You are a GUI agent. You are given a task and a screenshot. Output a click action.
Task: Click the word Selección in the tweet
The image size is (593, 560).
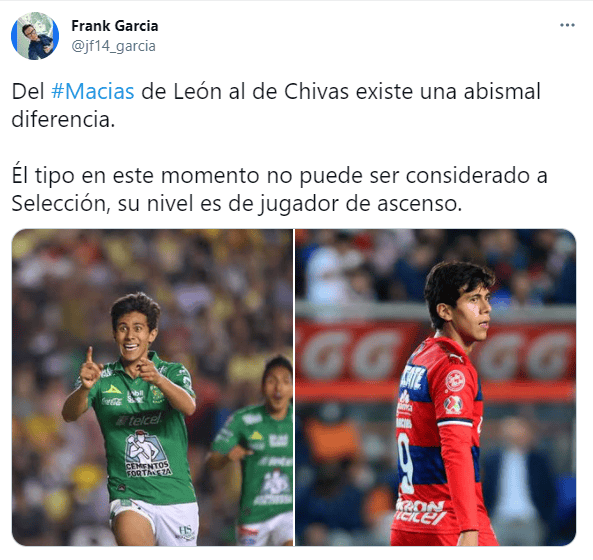point(61,203)
